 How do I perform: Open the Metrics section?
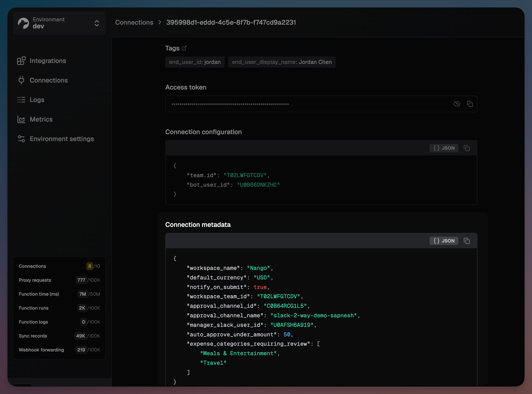click(41, 119)
